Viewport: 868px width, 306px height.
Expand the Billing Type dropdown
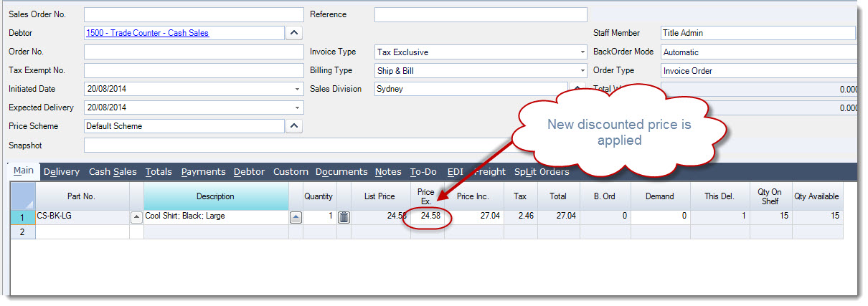click(582, 70)
